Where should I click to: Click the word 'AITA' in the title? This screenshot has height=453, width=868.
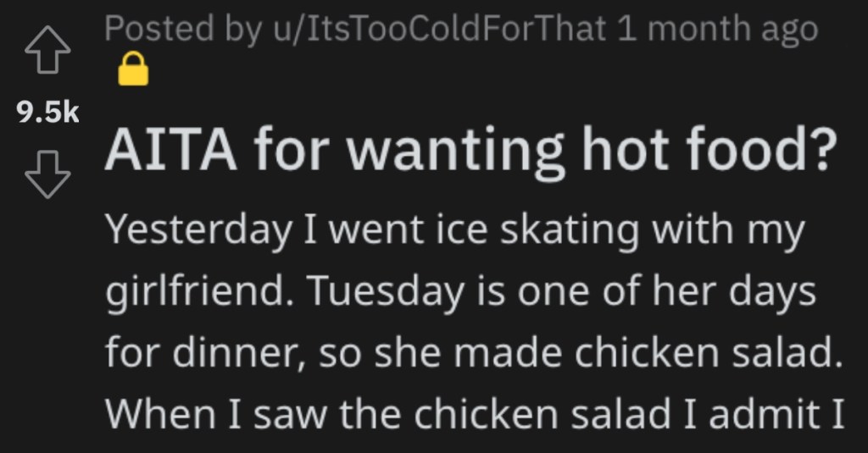click(171, 151)
